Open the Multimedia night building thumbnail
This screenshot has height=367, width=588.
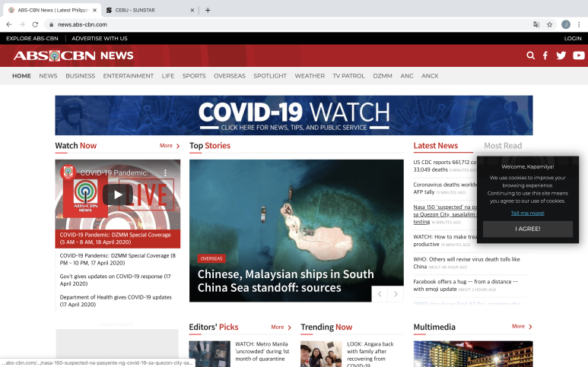pyautogui.click(x=473, y=353)
